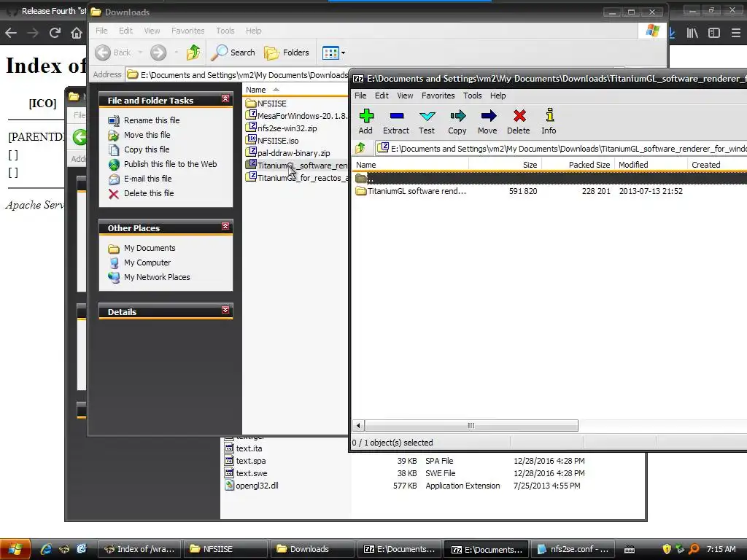This screenshot has height=560, width=747.
Task: Click the 7-Zip scrollbar left arrow
Action: [x=358, y=426]
